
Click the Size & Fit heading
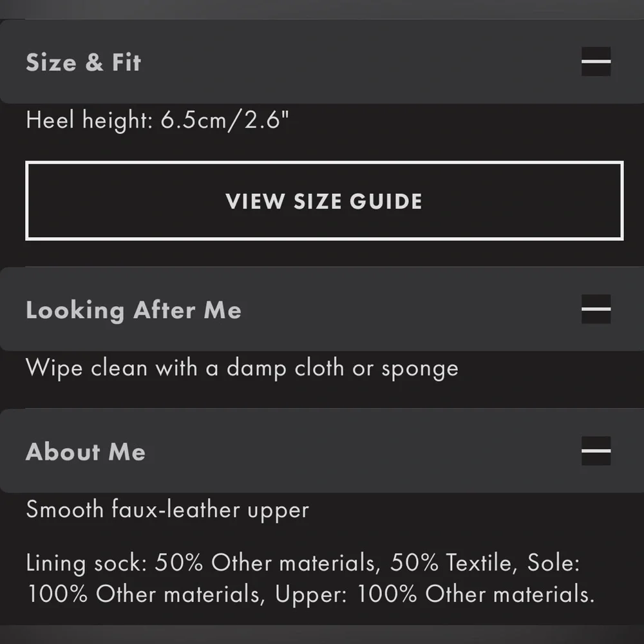click(x=84, y=62)
